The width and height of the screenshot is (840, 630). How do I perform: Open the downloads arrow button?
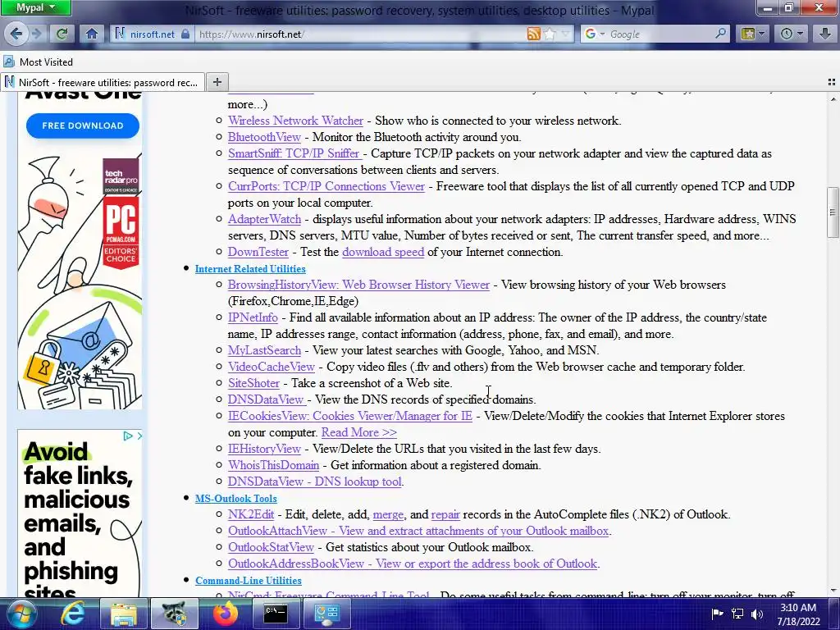(825, 34)
